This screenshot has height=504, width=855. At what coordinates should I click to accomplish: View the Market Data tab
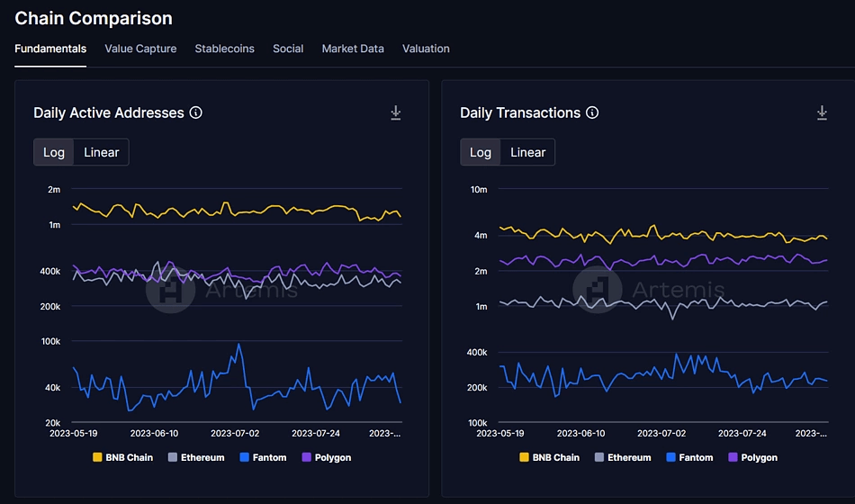click(x=353, y=49)
